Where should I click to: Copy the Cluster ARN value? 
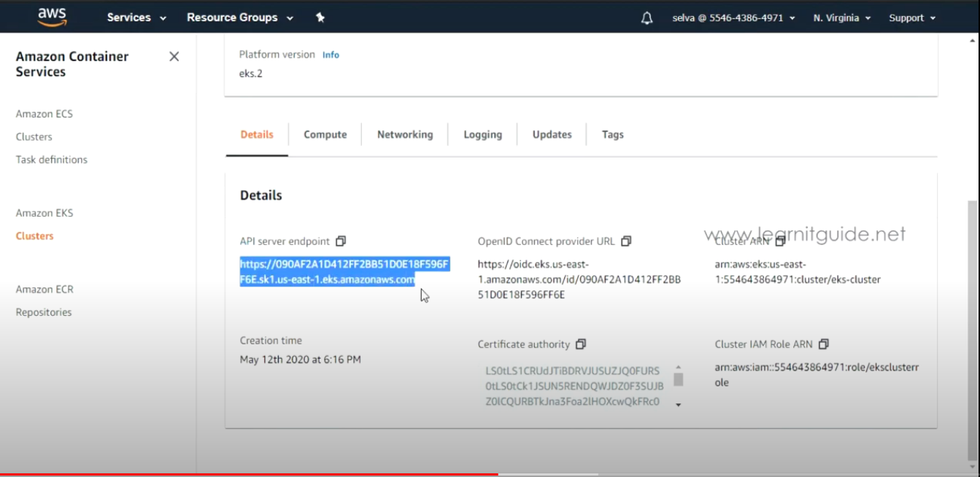pos(780,241)
